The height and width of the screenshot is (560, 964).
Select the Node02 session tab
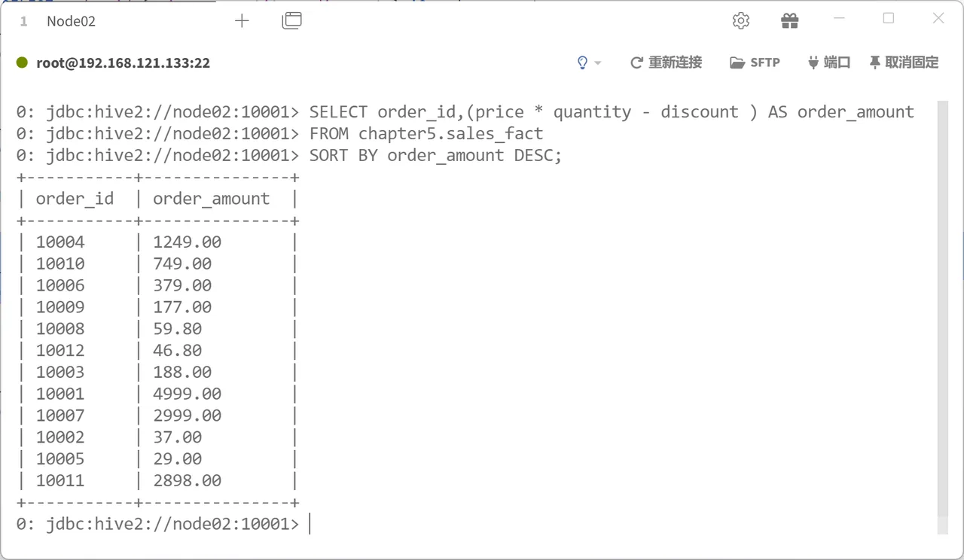(72, 21)
